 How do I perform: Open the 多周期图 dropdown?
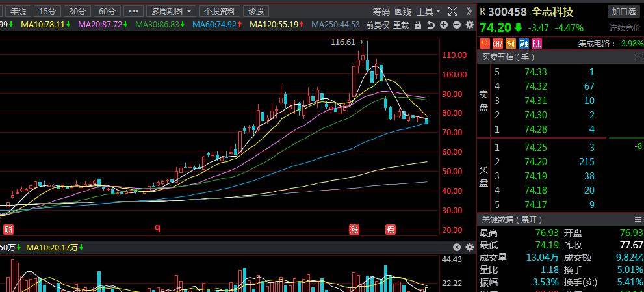pyautogui.click(x=171, y=11)
